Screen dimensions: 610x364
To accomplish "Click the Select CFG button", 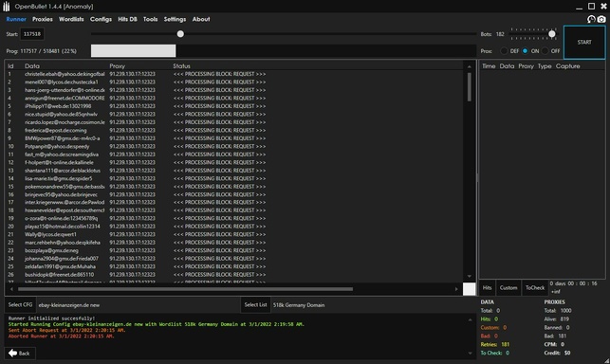I will coord(20,304).
